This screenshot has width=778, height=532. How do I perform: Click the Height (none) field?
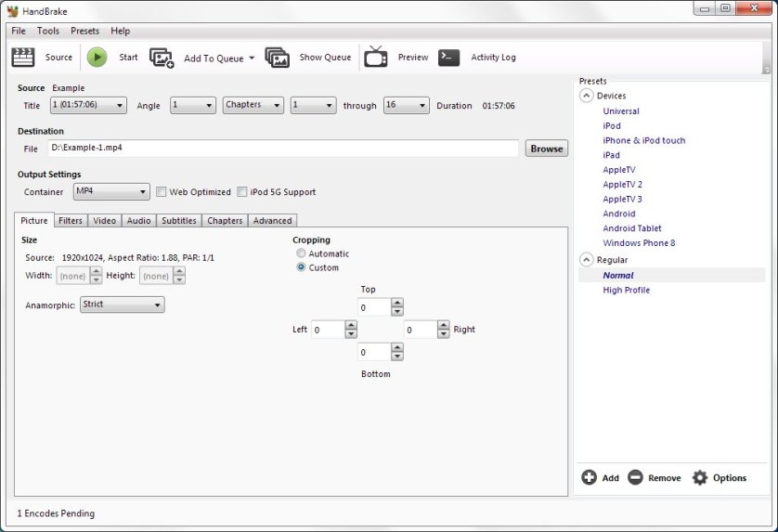click(x=156, y=276)
